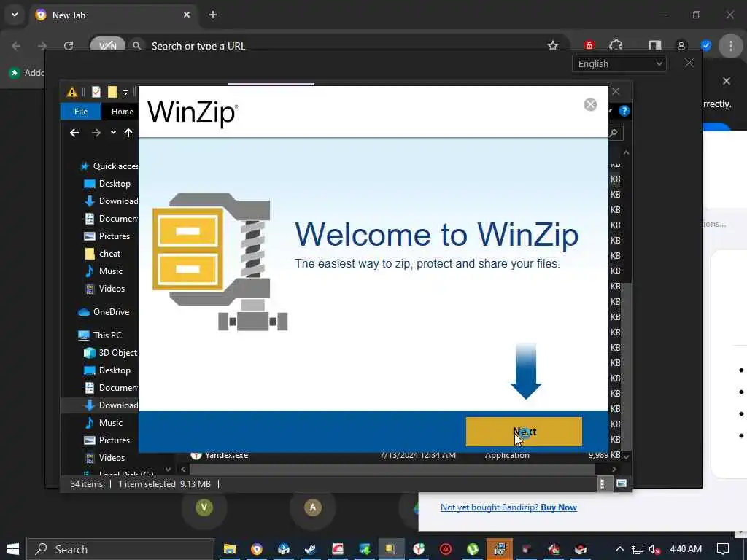Close the WinZip welcome dialog
Viewport: 747px width, 560px height.
point(590,105)
